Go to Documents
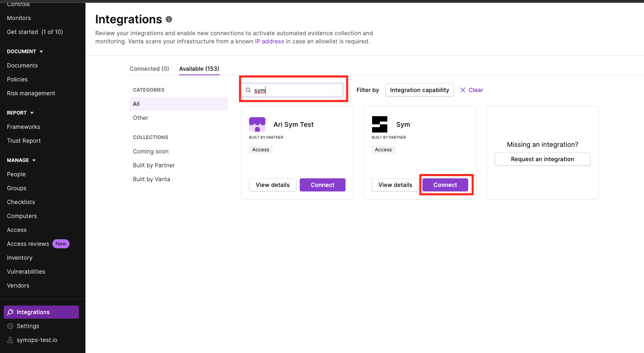This screenshot has height=353, width=644. pyautogui.click(x=22, y=65)
